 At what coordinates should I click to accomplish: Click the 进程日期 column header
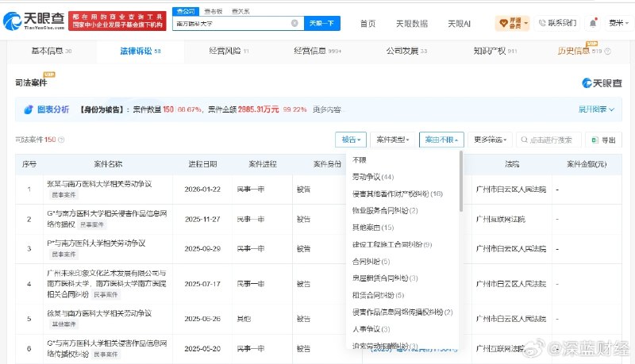202,164
